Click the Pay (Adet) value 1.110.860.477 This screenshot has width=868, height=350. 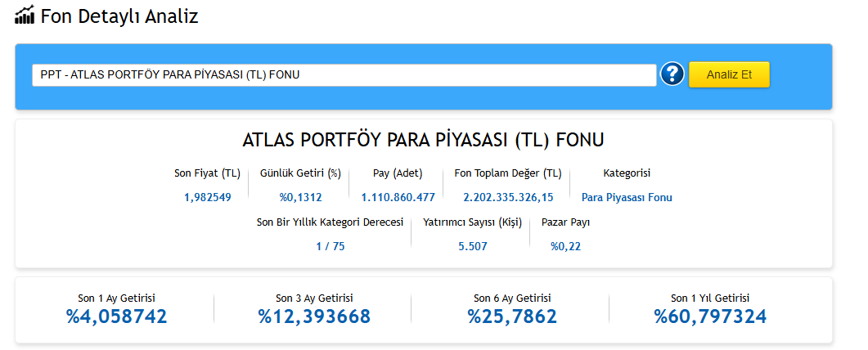[x=398, y=197]
